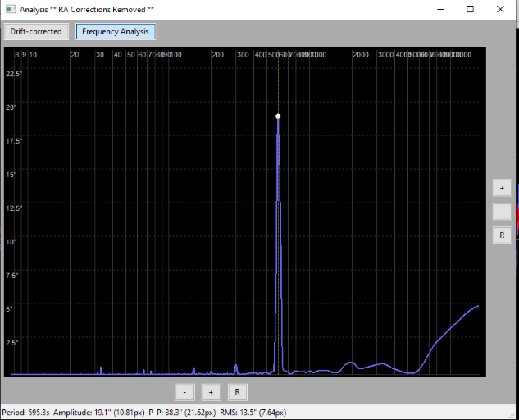
Task: Close the Analysis window
Action: (500, 9)
